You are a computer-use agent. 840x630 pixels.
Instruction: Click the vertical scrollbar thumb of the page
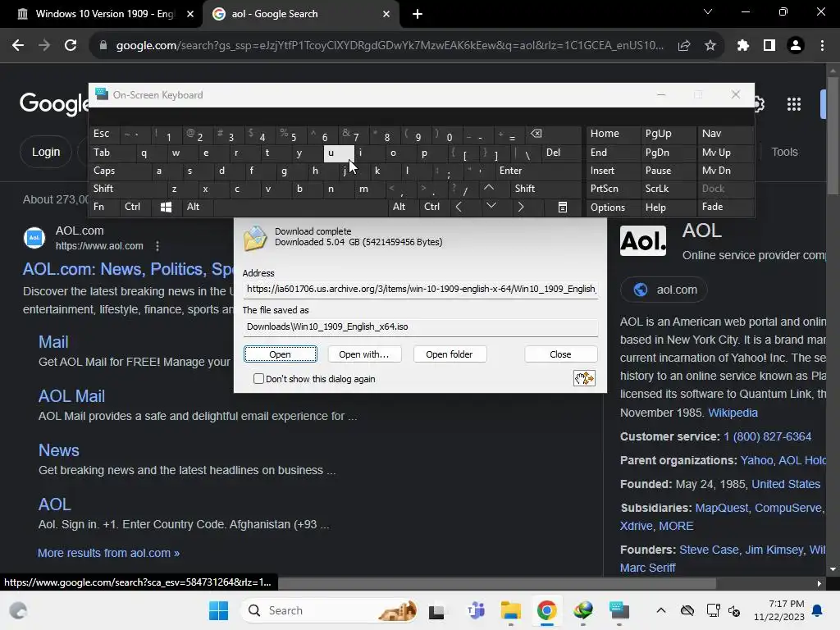pyautogui.click(x=833, y=135)
